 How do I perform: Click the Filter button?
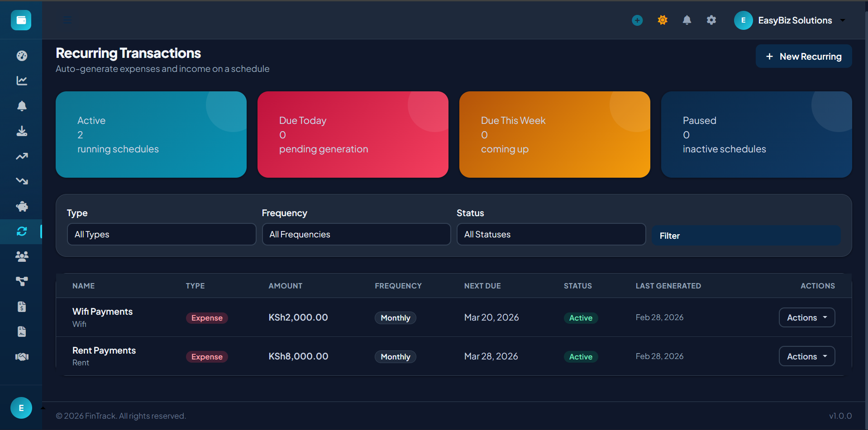(746, 235)
